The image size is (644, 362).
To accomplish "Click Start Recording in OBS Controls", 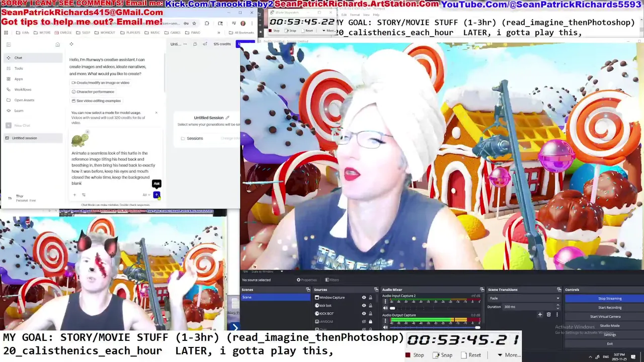I will click(x=609, y=308).
